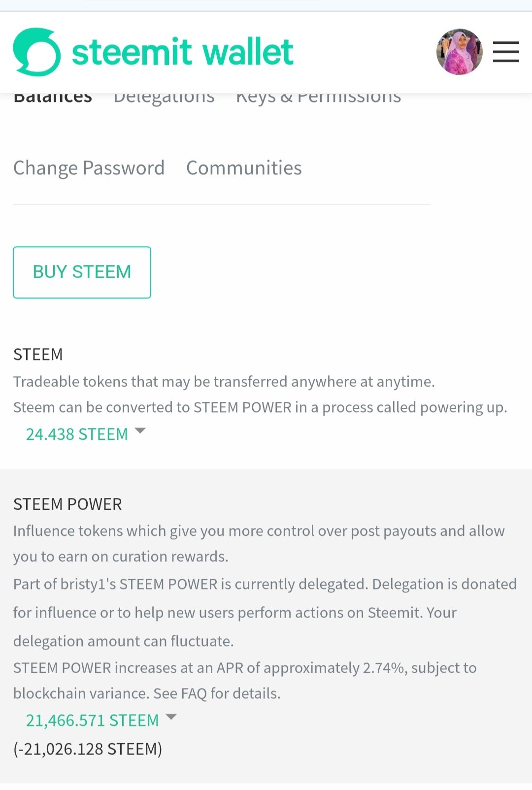Open the Change Password tab
This screenshot has height=790, width=532.
(89, 168)
